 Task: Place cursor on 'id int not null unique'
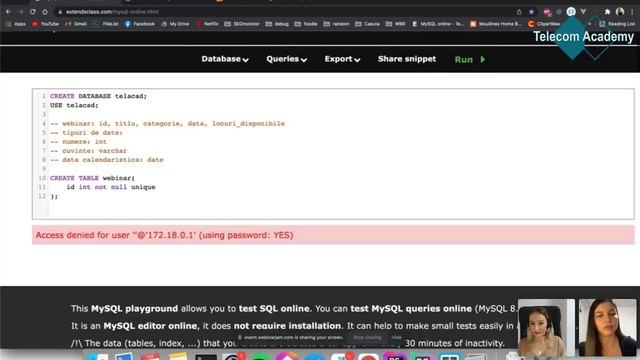pos(111,187)
